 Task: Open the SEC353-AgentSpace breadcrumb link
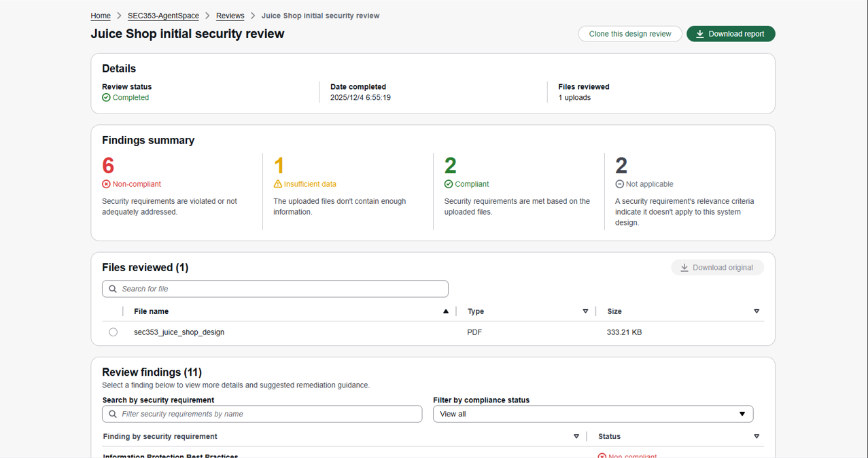coord(163,16)
